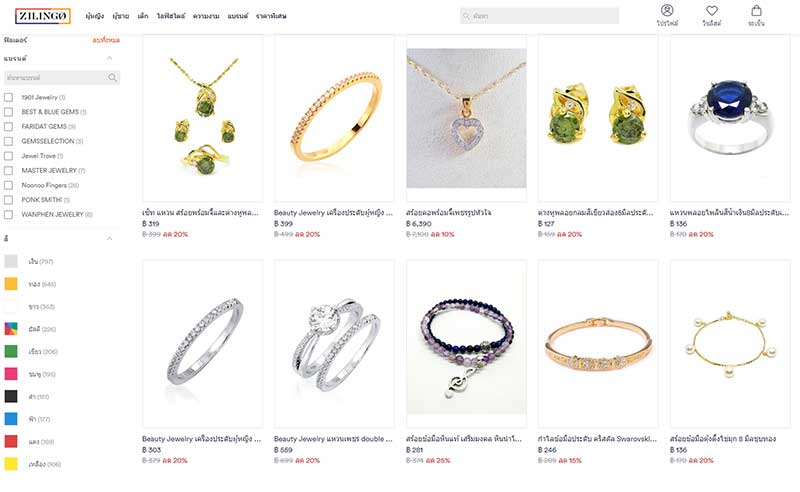This screenshot has width=800, height=492.
Task: Collapse the brand filter section chevron
Action: click(x=109, y=58)
